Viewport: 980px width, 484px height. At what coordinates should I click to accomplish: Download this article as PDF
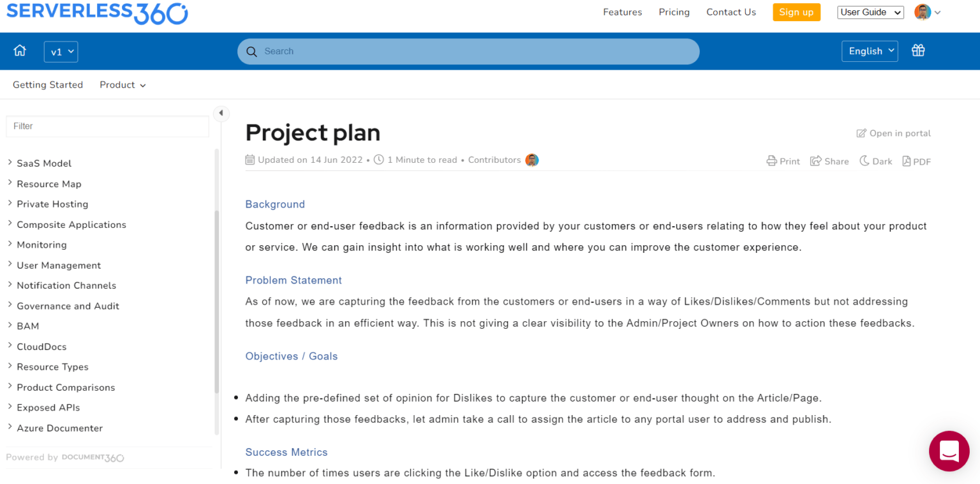(x=916, y=161)
